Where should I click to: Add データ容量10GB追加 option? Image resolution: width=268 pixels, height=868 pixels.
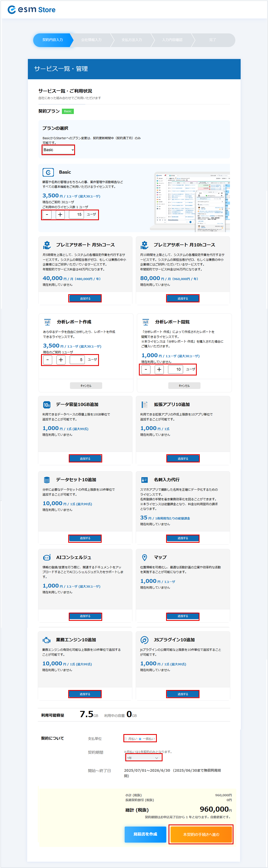coord(85,459)
